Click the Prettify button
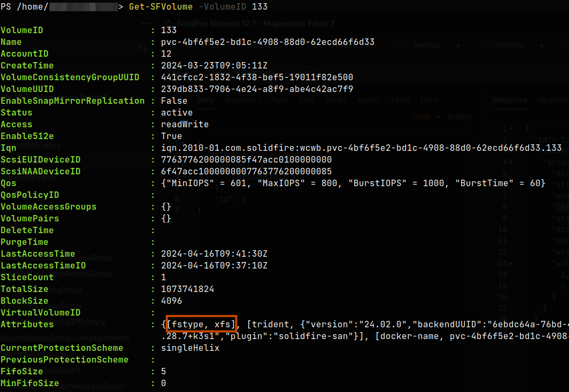This screenshot has width=569, height=392. click(460, 117)
